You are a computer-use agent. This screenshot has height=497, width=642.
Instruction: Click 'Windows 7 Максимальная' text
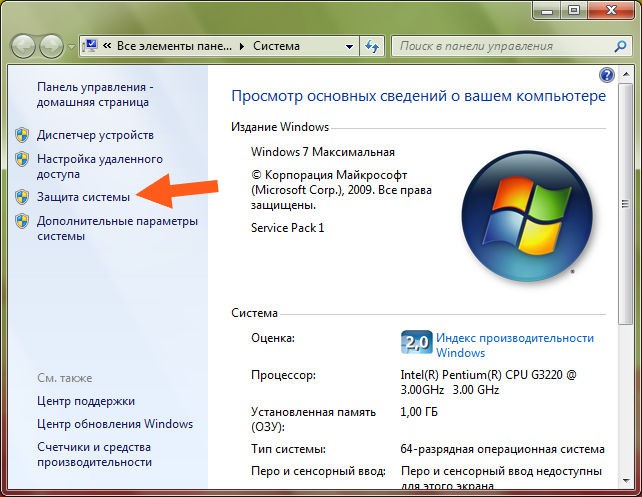click(x=323, y=152)
